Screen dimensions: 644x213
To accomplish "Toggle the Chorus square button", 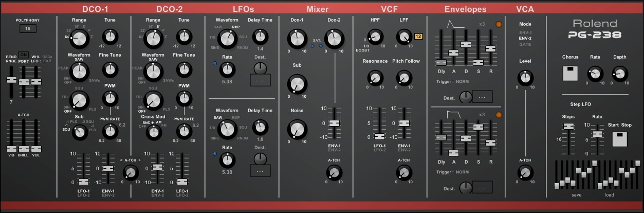I will 570,74.
